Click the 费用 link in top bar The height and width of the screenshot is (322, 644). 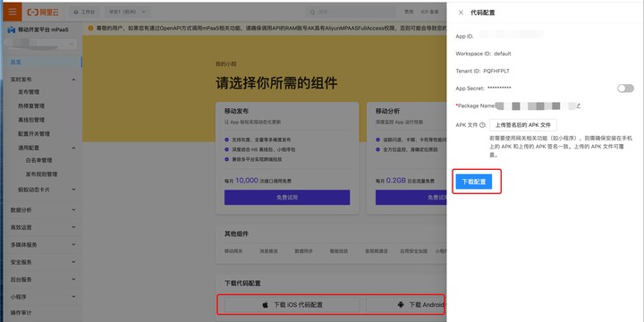pyautogui.click(x=409, y=12)
